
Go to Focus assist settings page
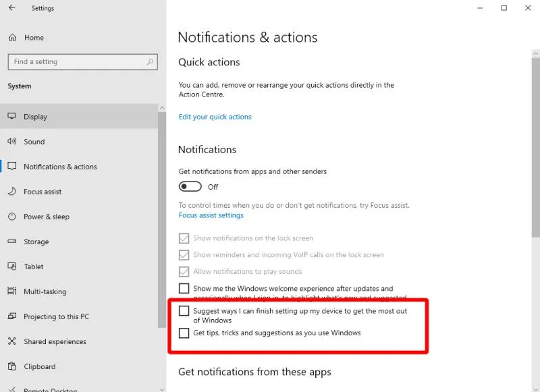tap(79, 192)
